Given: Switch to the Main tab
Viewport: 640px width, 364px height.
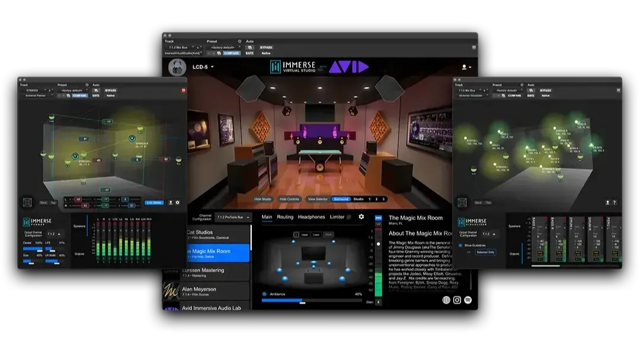Looking at the screenshot, I should click(267, 217).
